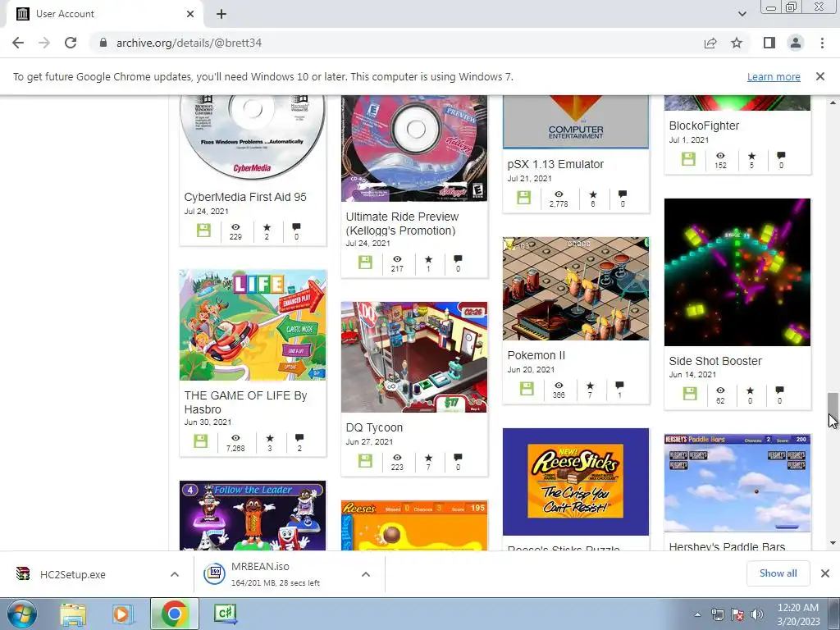The width and height of the screenshot is (840, 630).
Task: Open THE GAME OF LIFE By Hasbro title
Action: 245,402
